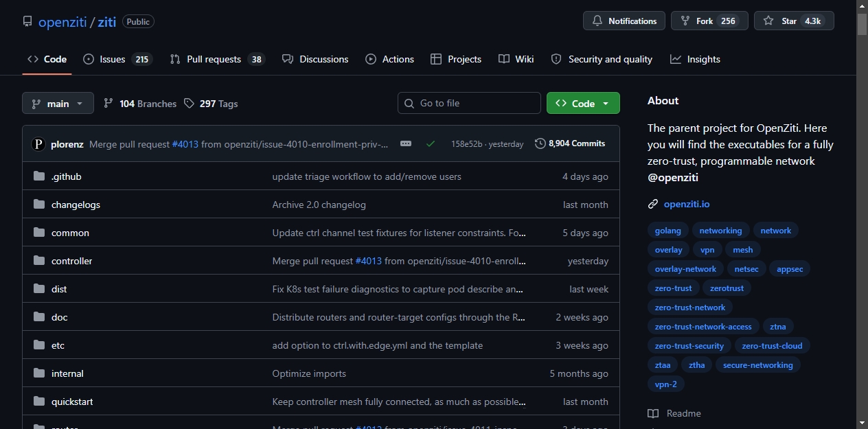868x429 pixels.
Task: Open the openziti owner link
Action: pos(62,22)
